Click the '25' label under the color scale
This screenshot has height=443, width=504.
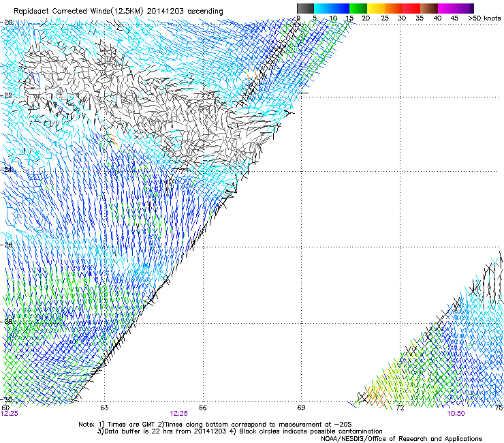[x=385, y=18]
